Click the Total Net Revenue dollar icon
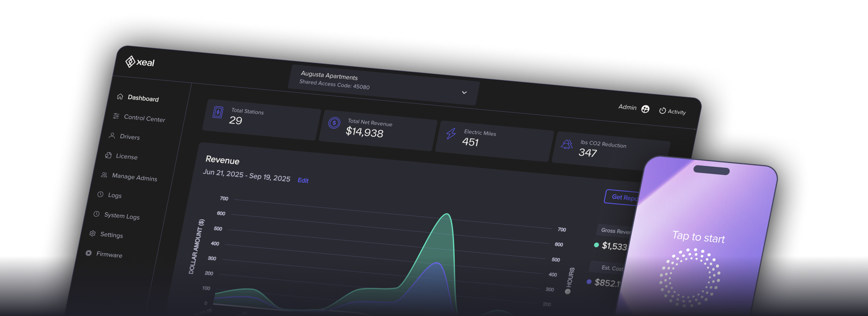Screen dimensions: 868x316 (334, 123)
